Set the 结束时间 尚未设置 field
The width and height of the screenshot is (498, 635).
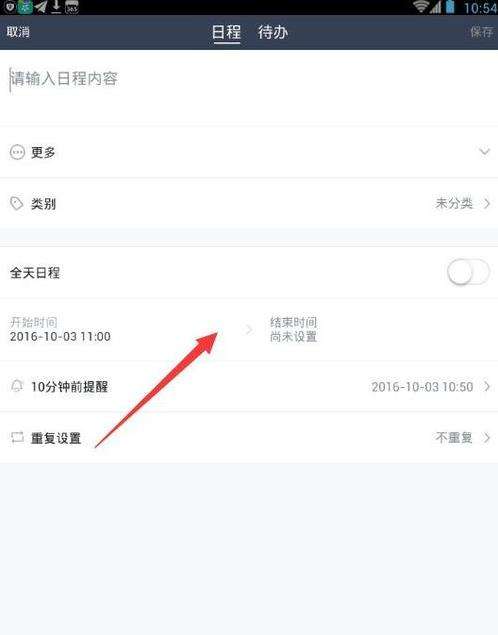click(377, 330)
